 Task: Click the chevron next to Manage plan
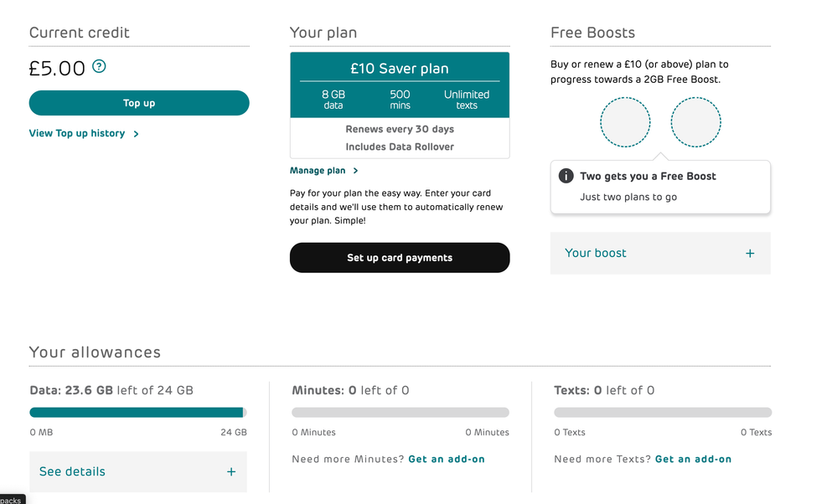[356, 171]
